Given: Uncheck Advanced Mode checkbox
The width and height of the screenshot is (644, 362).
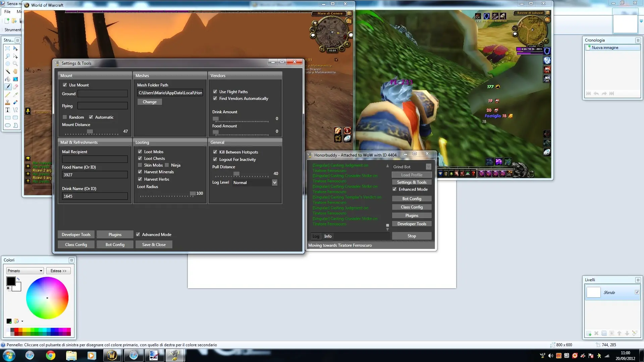Looking at the screenshot, I should click(x=138, y=234).
